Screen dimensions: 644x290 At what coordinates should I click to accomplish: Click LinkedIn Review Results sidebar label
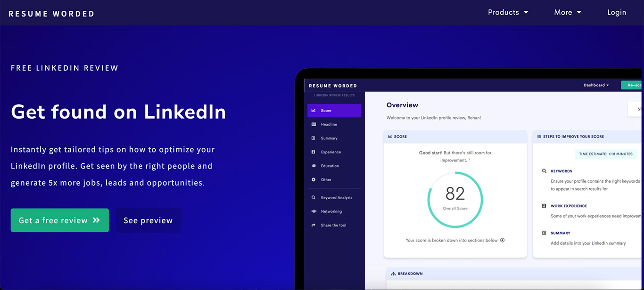[334, 96]
